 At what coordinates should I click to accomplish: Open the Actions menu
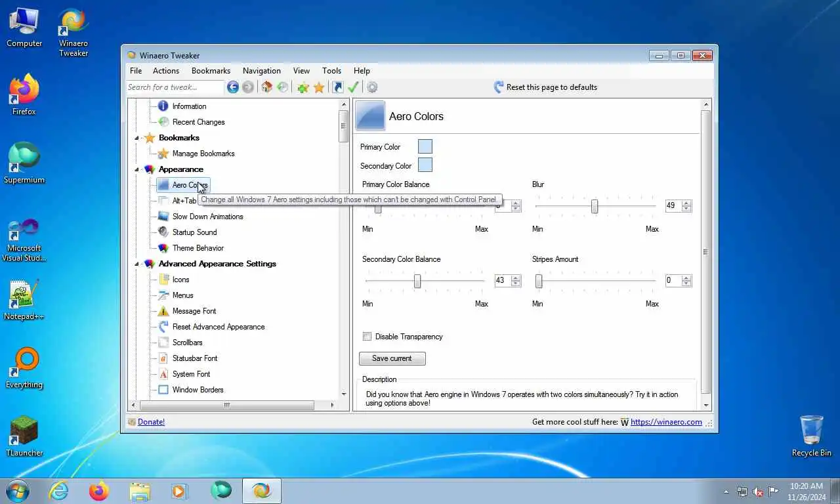(x=166, y=71)
